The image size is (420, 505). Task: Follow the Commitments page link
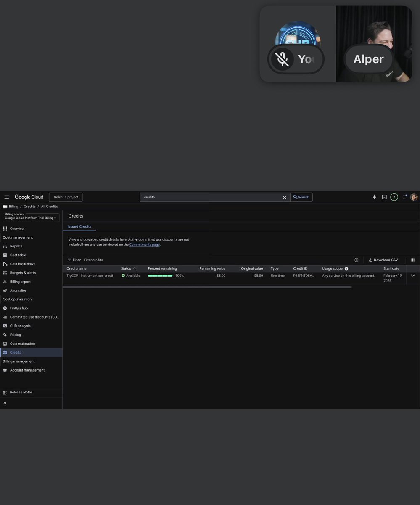[144, 245]
